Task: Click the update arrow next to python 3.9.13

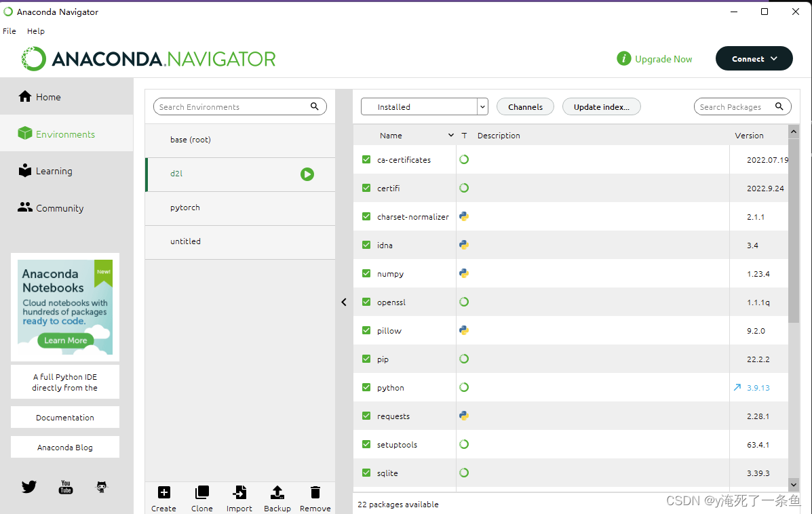Action: (x=737, y=387)
